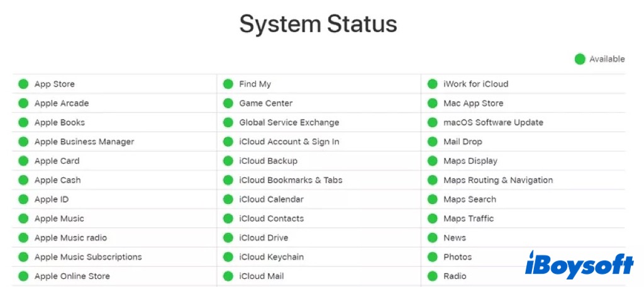Screen dimensions: 644x287
Task: Click the Maps Routing & Navigation text
Action: point(498,180)
